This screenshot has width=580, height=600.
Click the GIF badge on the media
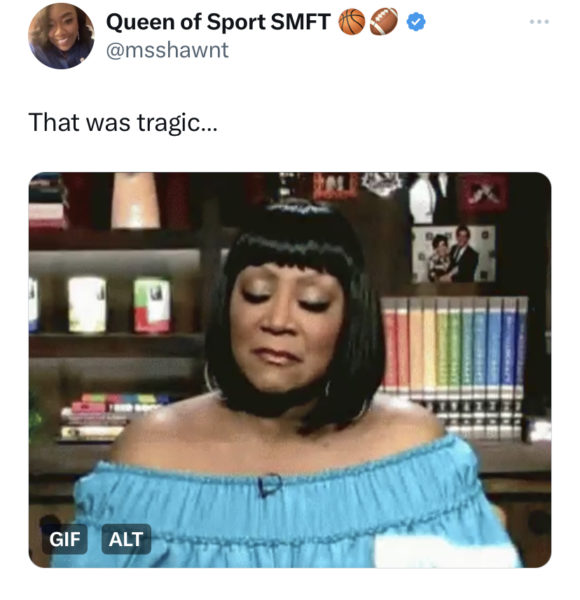[65, 539]
